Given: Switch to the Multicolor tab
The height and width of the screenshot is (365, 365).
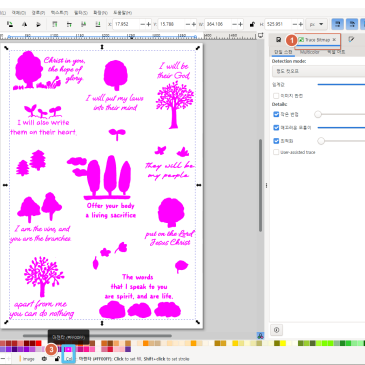Looking at the screenshot, I should [x=309, y=52].
